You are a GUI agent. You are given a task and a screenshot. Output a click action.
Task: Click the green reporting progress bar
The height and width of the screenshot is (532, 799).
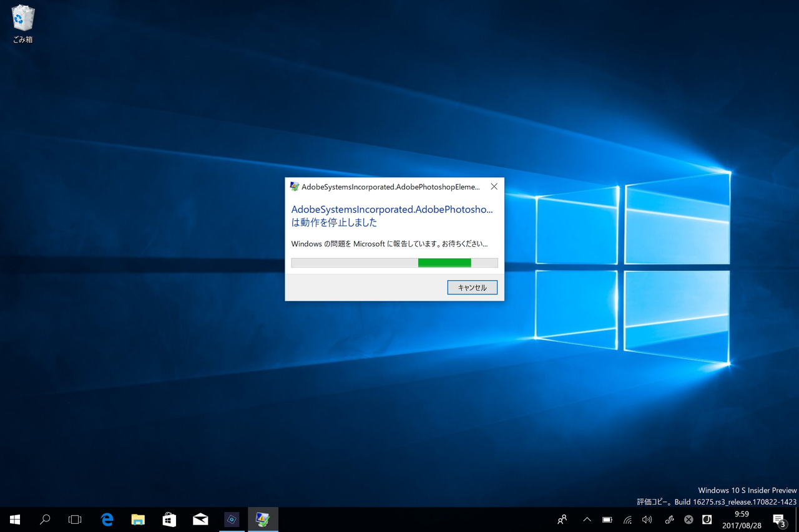(x=395, y=263)
